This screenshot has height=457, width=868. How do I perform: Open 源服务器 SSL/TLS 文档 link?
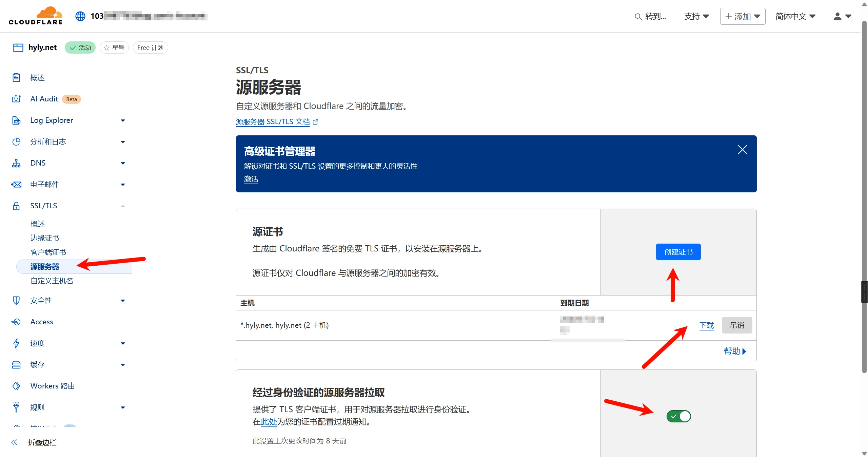click(x=273, y=122)
